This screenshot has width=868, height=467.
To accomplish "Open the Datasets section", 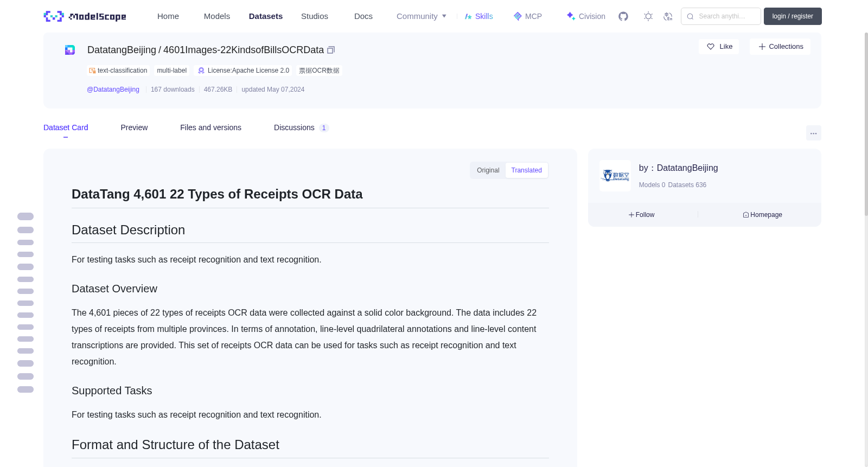I will coord(266,16).
